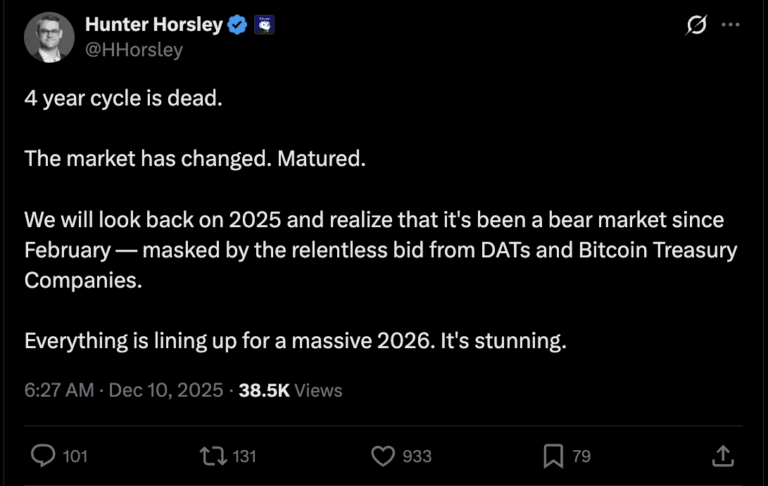Click the Grok icon in the post header

pos(695,26)
